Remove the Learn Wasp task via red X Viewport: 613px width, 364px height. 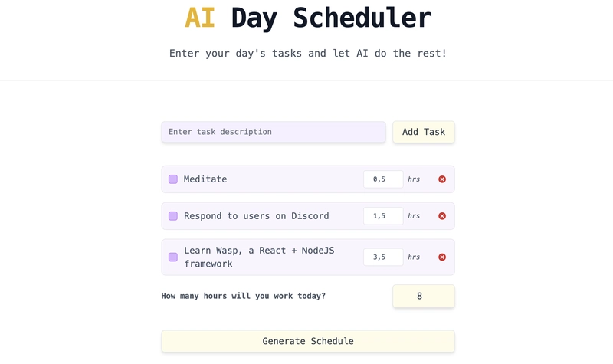coord(442,257)
